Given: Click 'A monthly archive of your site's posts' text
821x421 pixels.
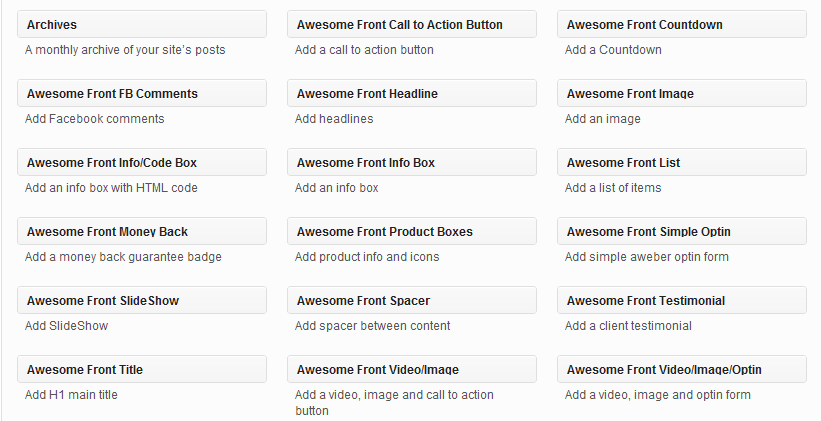Looking at the screenshot, I should pos(125,50).
